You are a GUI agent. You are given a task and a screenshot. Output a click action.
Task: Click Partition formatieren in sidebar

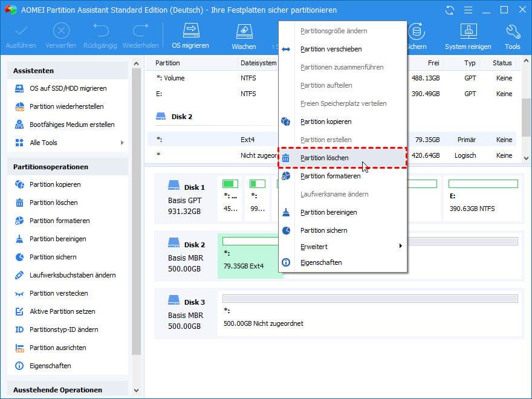[x=68, y=221]
